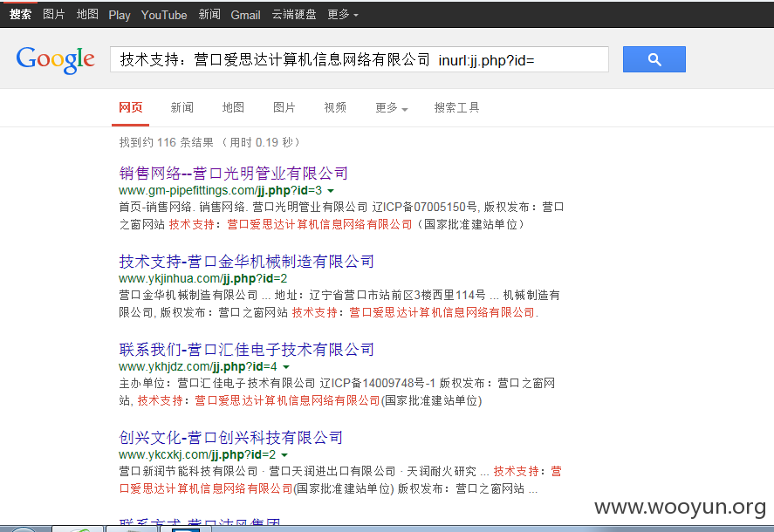The image size is (774, 532).
Task: Click the result count text 找到约 116 条结果
Action: pyautogui.click(x=167, y=143)
